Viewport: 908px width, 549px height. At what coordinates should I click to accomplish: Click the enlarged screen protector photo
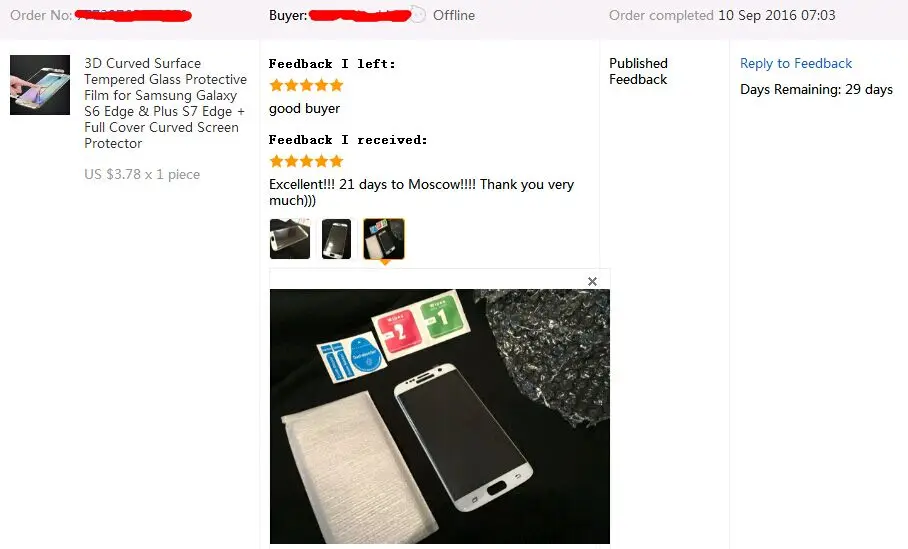coord(440,416)
